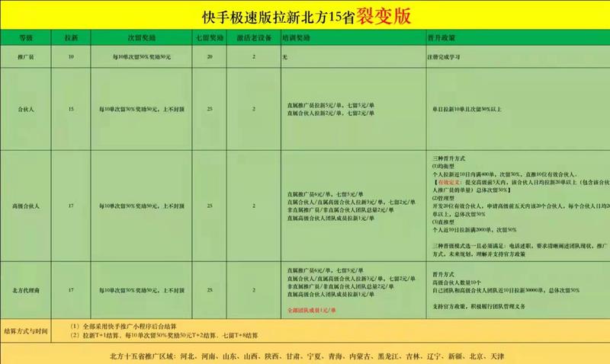This screenshot has width=610, height=364.
Task: Click '晋升方式' in 北方代理商 row
Action: (444, 274)
